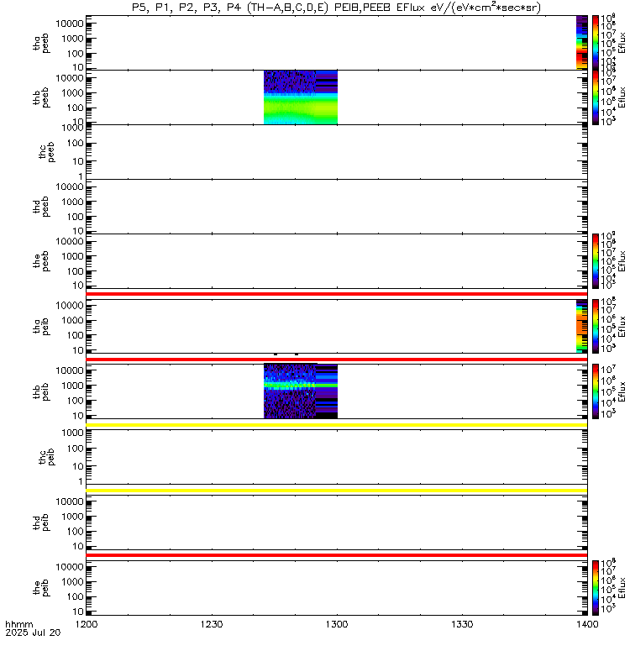630x672 pixels.
Task: Click the 1330 time axis label
Action: [462, 624]
